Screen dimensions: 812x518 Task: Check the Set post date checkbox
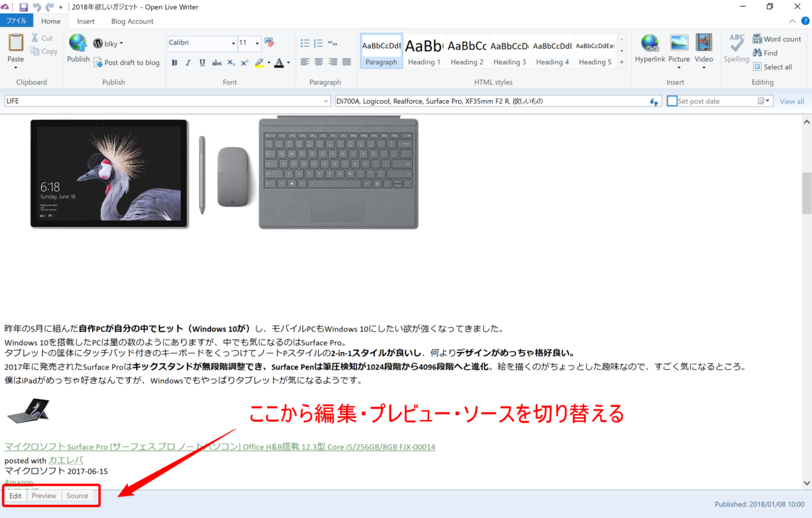[672, 101]
